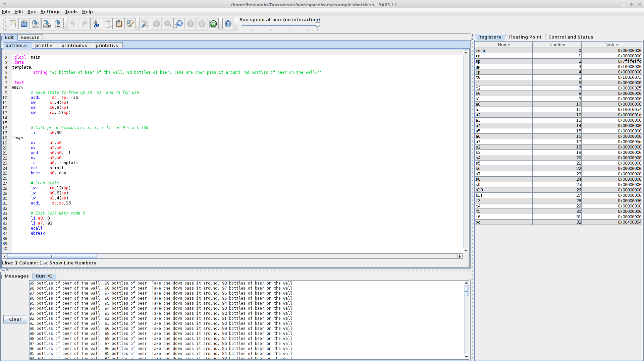This screenshot has height=362, width=644.
Task: Click the Assemble wrench-and-screwdriver icon
Action: point(145,24)
